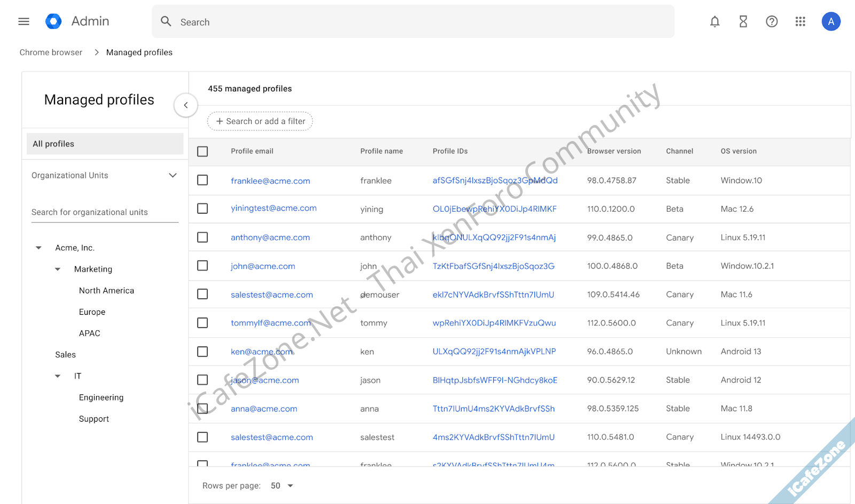Open the john@acme.com profile link
Image resolution: width=855 pixels, height=504 pixels.
tap(263, 266)
